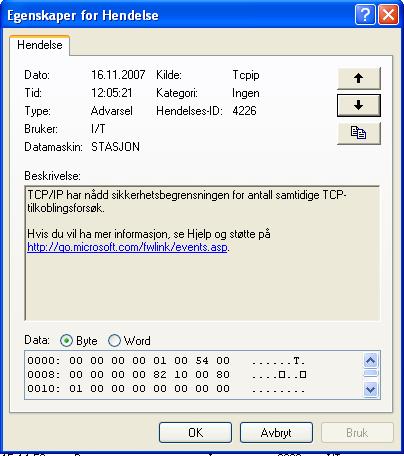Go to previous event with up arrow

(x=359, y=78)
